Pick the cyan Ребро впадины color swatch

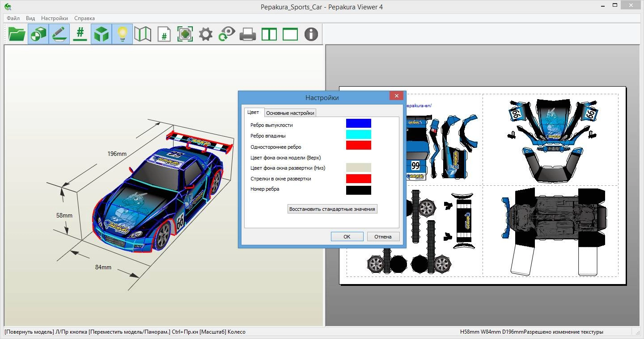point(359,134)
